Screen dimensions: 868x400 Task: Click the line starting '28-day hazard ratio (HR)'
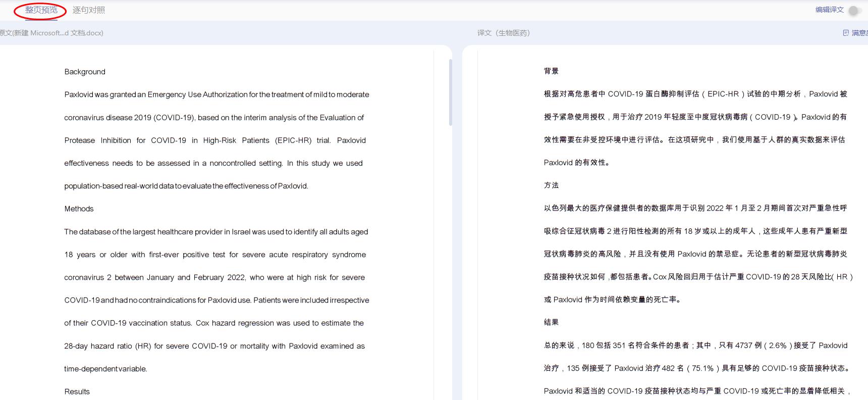(214, 346)
